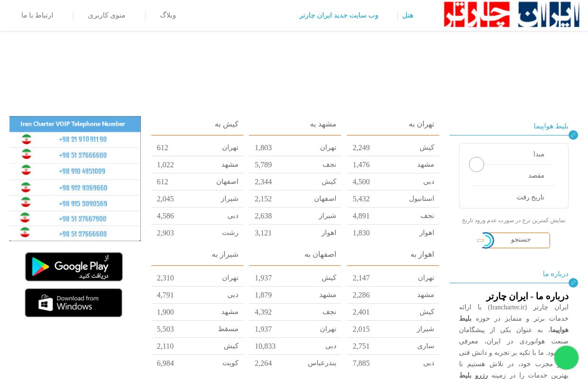Image resolution: width=588 pixels, height=379 pixels.
Task: Select شیراز به دبی 4,791 route
Action: pyautogui.click(x=197, y=295)
